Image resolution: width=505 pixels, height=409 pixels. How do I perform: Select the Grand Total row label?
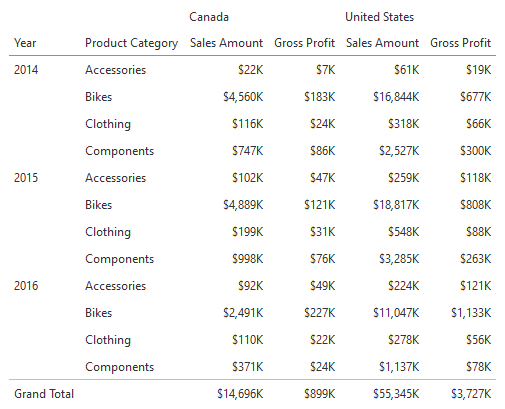(x=44, y=394)
